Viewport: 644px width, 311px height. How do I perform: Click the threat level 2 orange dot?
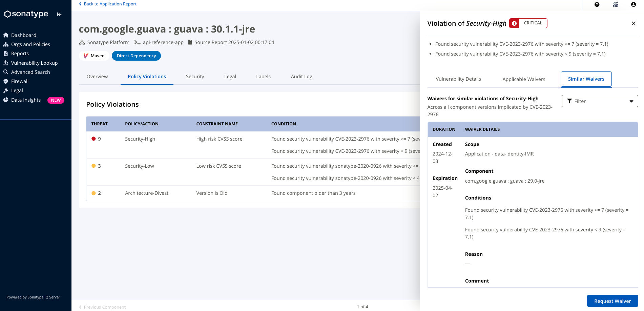[x=94, y=193]
